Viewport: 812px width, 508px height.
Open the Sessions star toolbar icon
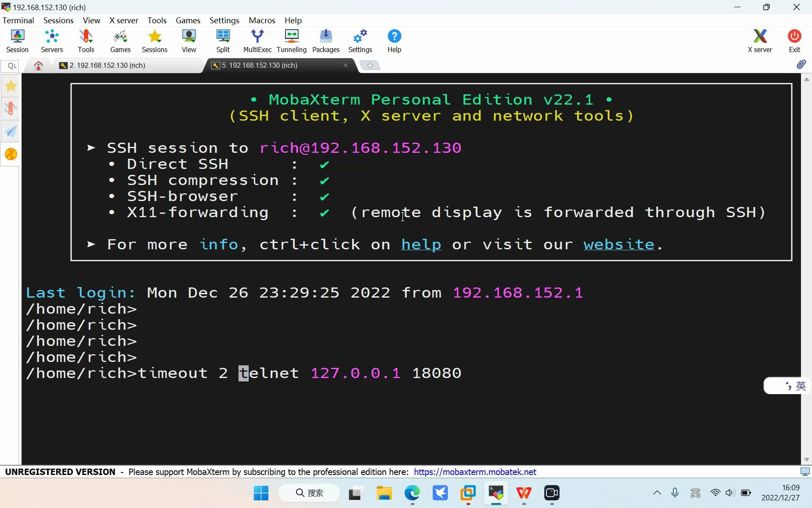pyautogui.click(x=154, y=41)
